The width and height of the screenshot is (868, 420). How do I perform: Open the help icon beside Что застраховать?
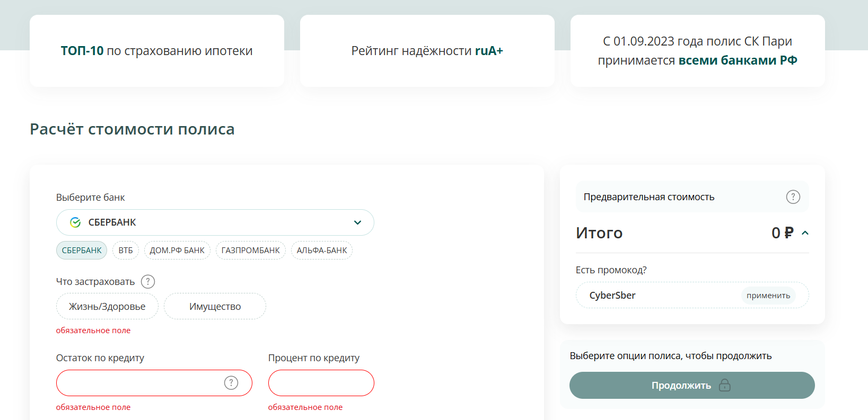148,282
